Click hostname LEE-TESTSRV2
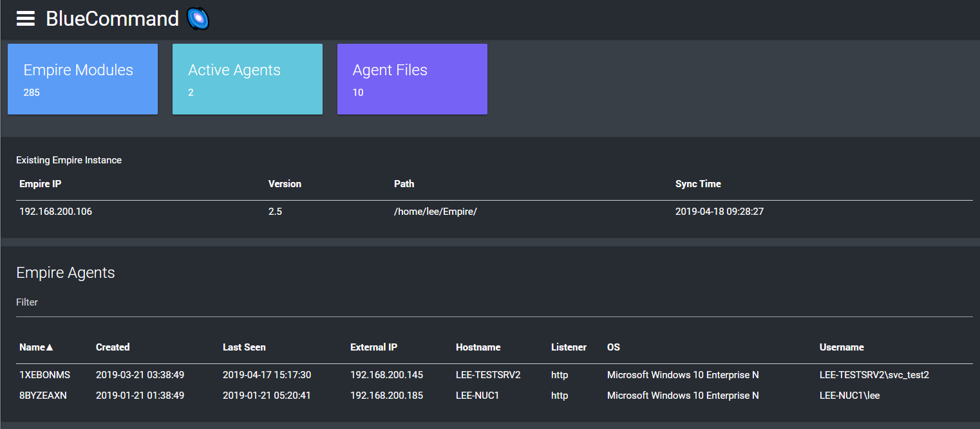Image resolution: width=980 pixels, height=429 pixels. [488, 375]
